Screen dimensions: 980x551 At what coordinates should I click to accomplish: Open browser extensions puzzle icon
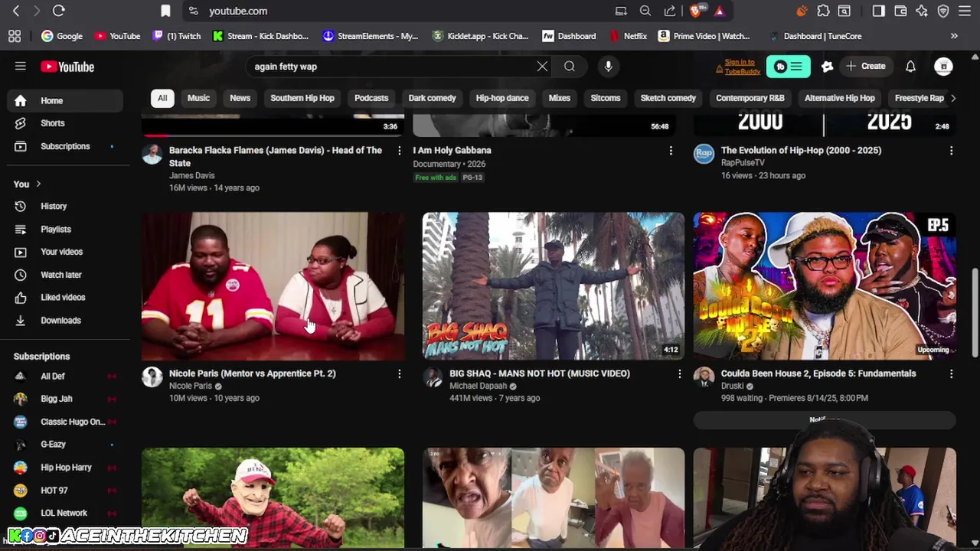[823, 11]
